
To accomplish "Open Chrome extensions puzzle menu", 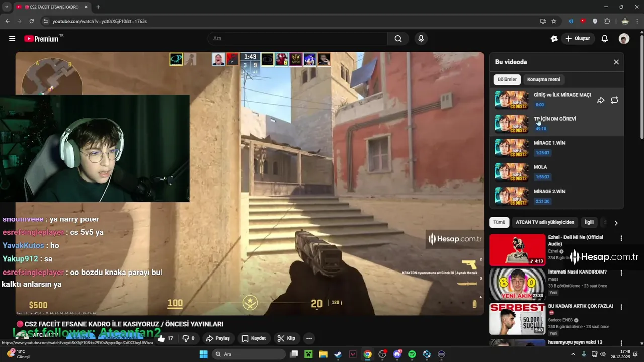I will coord(607,21).
